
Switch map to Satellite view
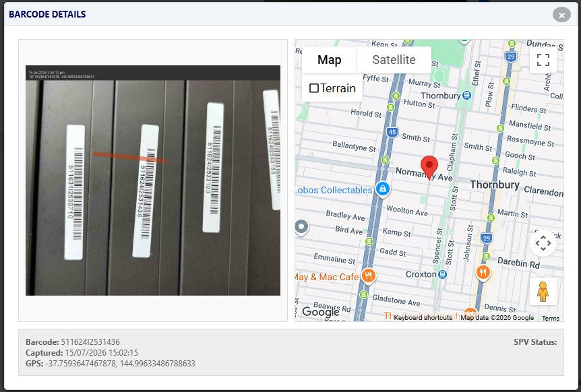click(x=394, y=59)
